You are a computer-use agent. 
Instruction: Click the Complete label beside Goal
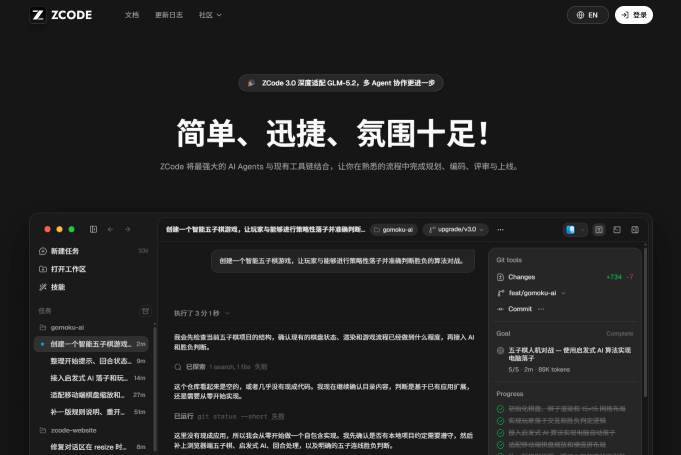(x=620, y=333)
